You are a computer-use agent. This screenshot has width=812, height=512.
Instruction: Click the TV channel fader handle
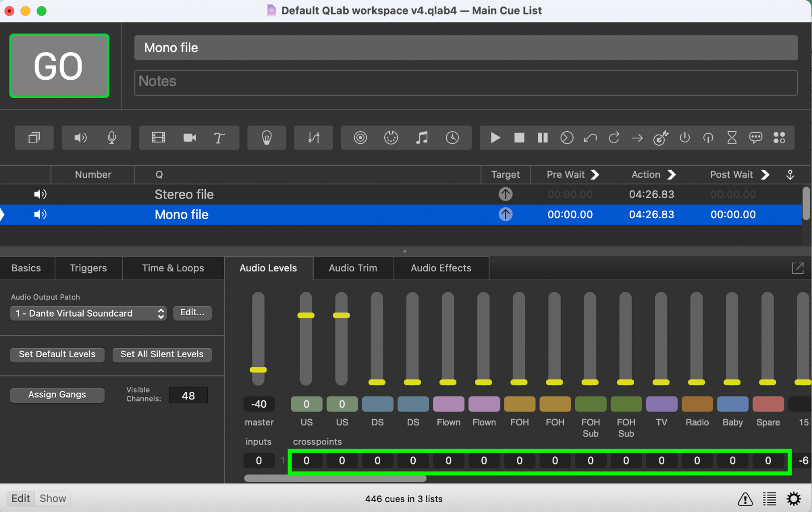coord(661,382)
